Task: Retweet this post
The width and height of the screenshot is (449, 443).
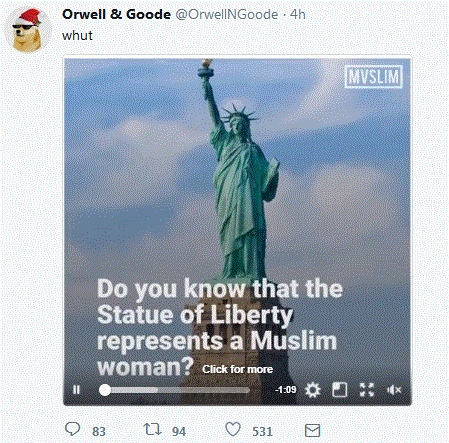Action: [x=152, y=429]
